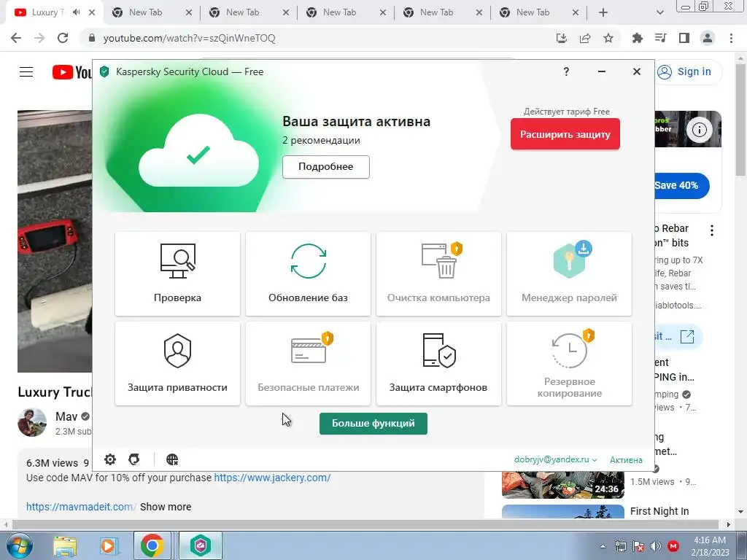Reload the YouTube page
Screen dimensions: 747x560
(x=63, y=38)
